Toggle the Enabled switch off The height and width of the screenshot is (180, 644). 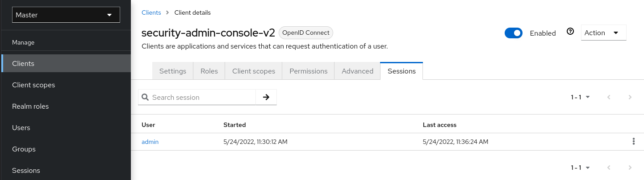point(514,33)
